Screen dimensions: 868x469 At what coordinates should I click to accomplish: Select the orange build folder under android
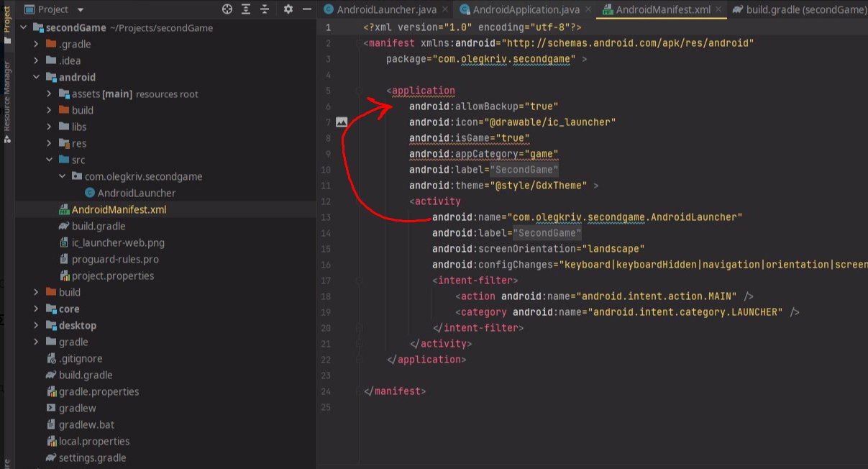83,110
